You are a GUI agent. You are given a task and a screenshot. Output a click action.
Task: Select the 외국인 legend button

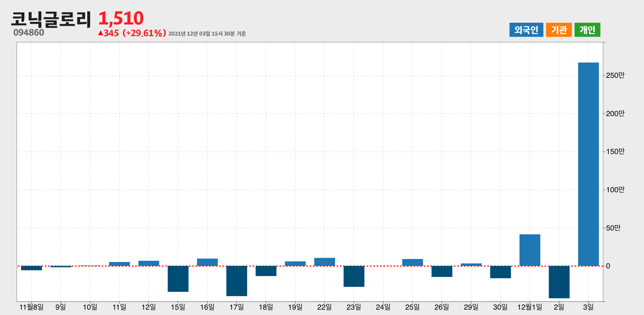(526, 30)
